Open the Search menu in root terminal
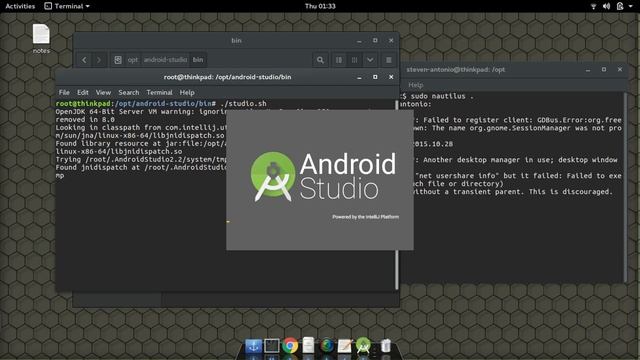The width and height of the screenshot is (640, 360). [x=129, y=93]
